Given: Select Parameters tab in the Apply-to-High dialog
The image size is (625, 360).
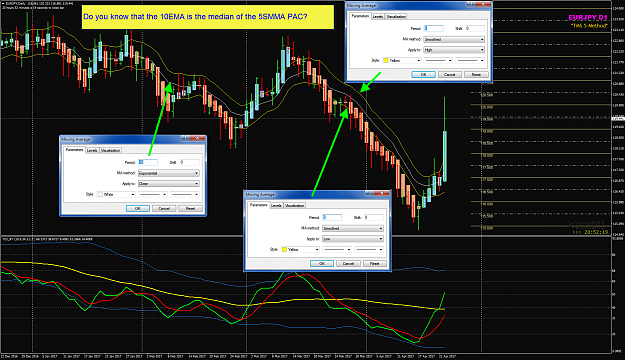Looking at the screenshot, I should [x=360, y=16].
